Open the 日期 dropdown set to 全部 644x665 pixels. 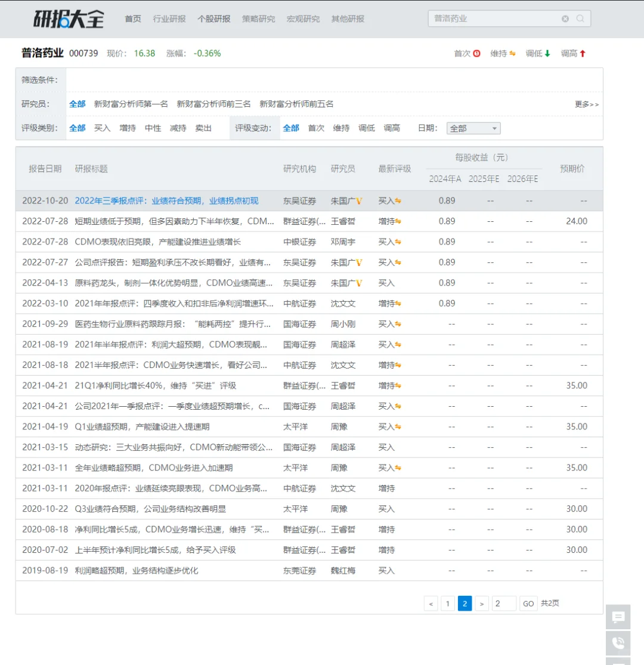(x=473, y=128)
